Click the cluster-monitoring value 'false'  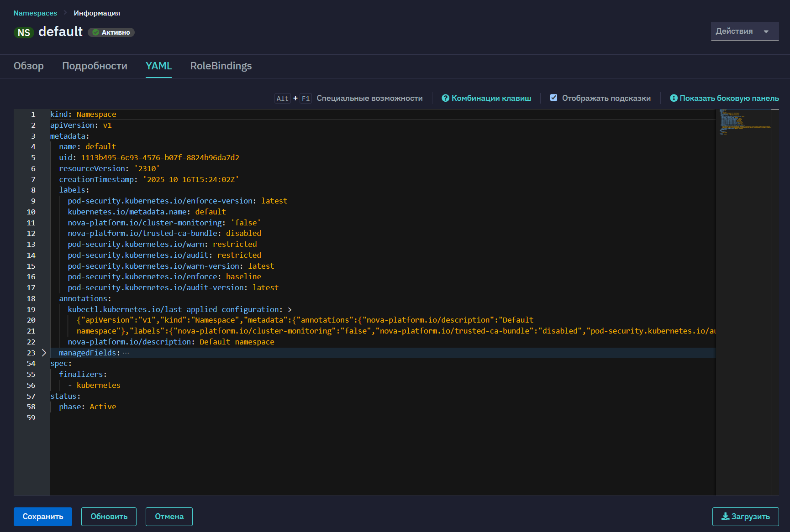tap(246, 223)
